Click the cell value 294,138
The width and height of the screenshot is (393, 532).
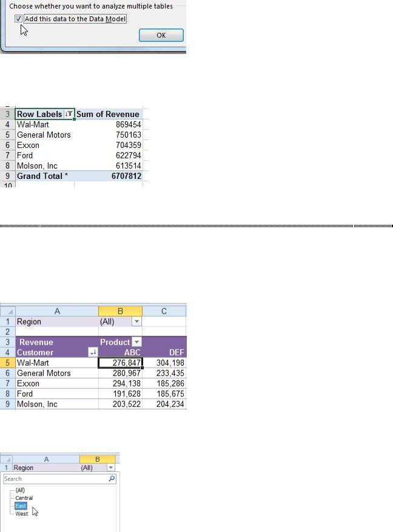[x=127, y=383]
